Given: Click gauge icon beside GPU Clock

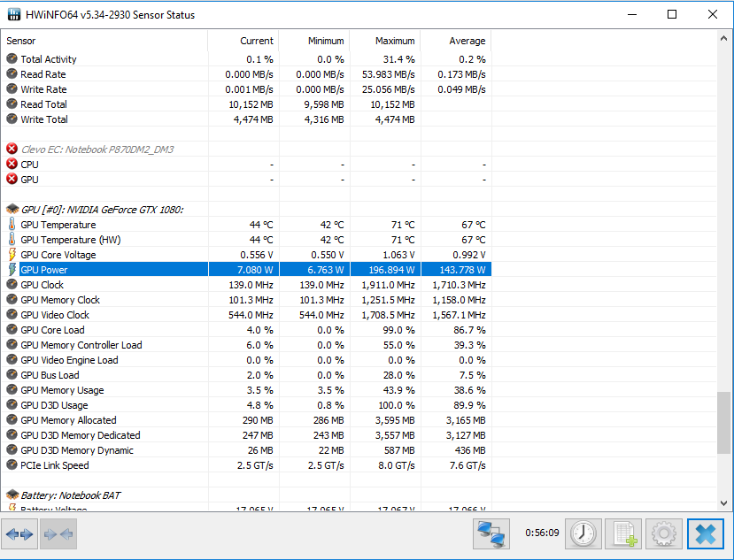Looking at the screenshot, I should [x=12, y=285].
